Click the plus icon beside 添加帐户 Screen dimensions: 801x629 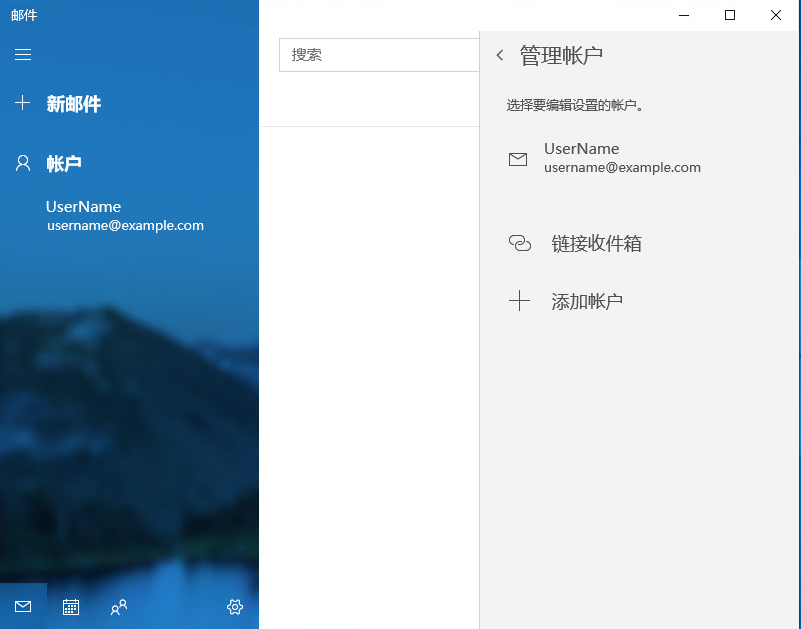point(519,301)
